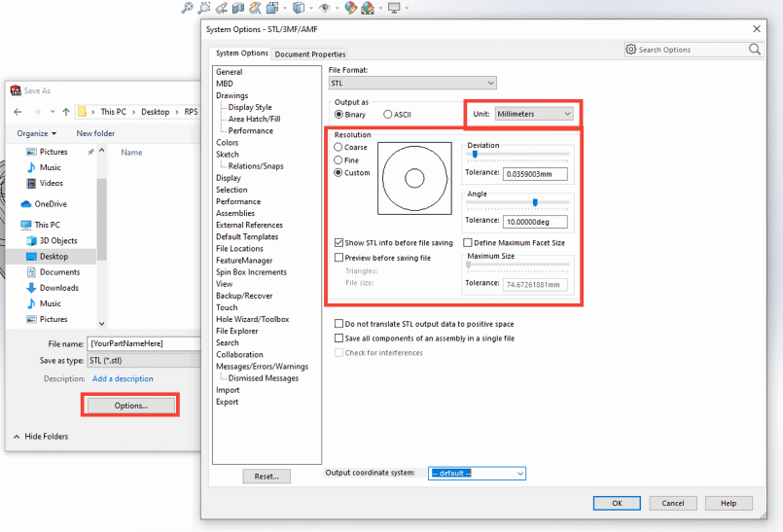Screen dimensions: 783x532
Task: Click the Edit Appearance color ball icon
Action: (350, 8)
